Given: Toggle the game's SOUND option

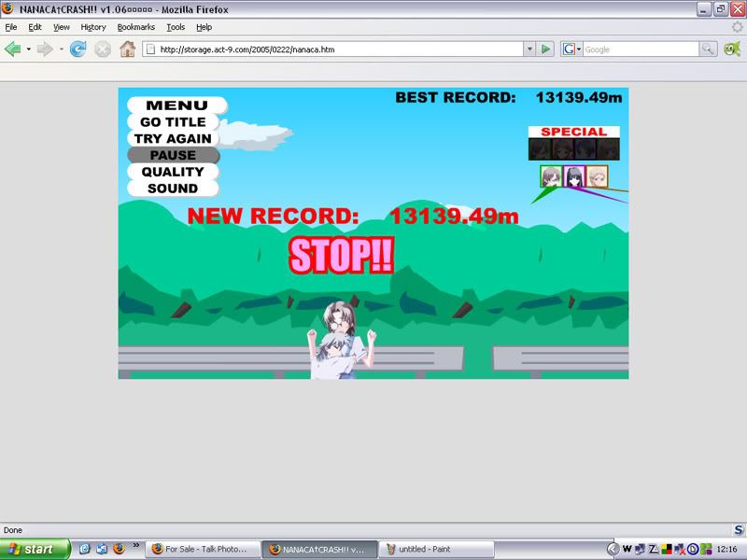Looking at the screenshot, I should pos(173,189).
